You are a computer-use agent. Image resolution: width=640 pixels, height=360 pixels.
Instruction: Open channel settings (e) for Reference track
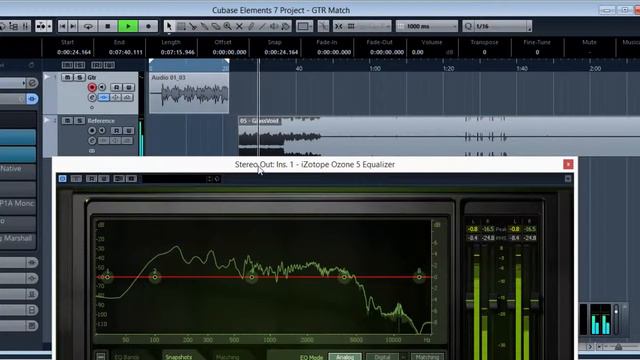tap(92, 141)
